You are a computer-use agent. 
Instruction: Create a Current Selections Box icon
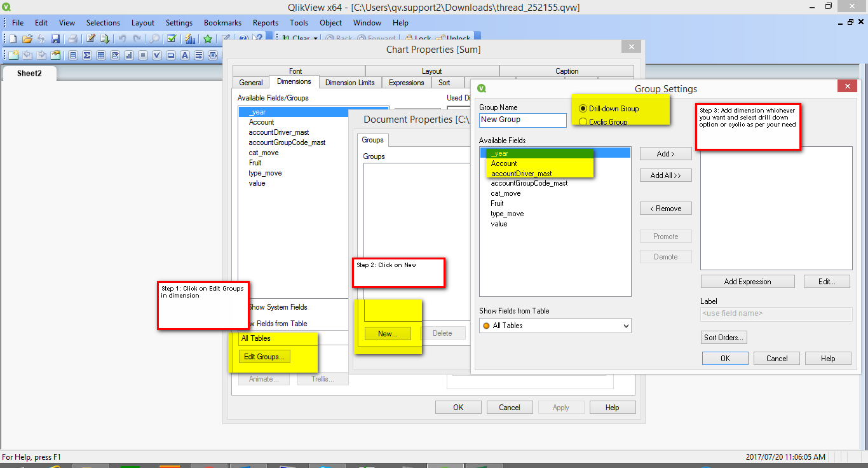[157, 55]
